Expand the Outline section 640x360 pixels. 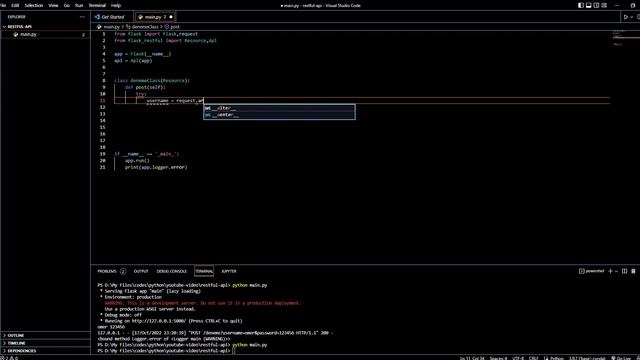coord(45,335)
